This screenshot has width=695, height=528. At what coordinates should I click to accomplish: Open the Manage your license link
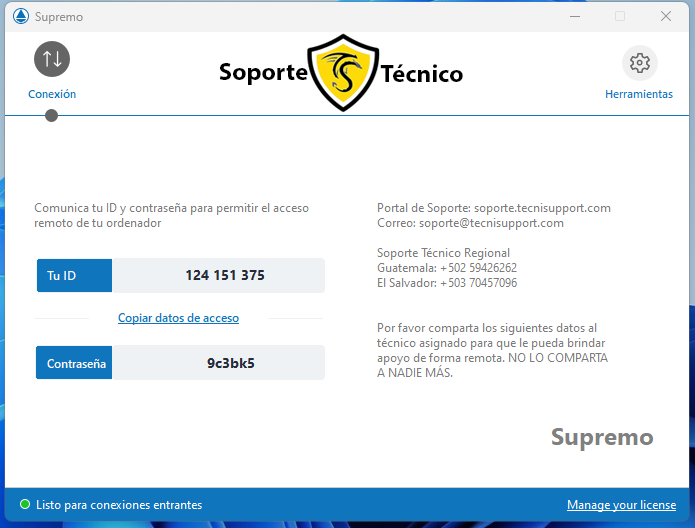point(621,505)
